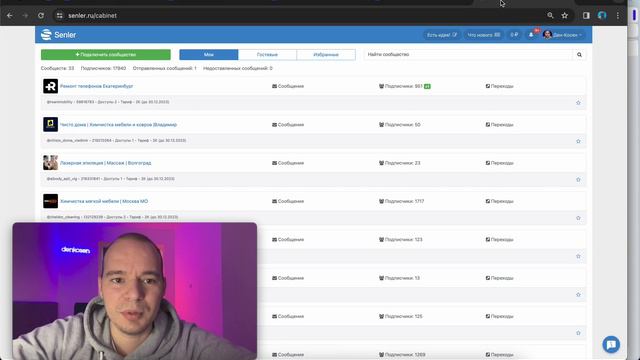Open Переходы in 13-subscriber row
640x360 pixels.
pos(500,278)
